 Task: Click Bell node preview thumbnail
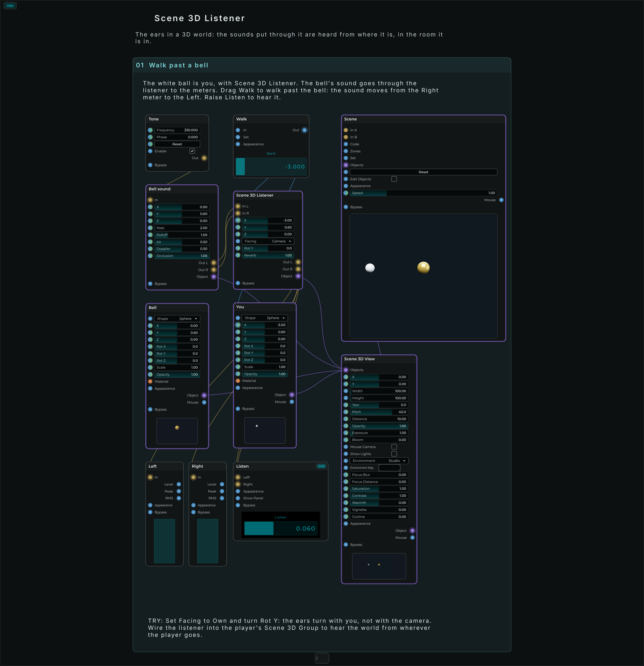177,431
